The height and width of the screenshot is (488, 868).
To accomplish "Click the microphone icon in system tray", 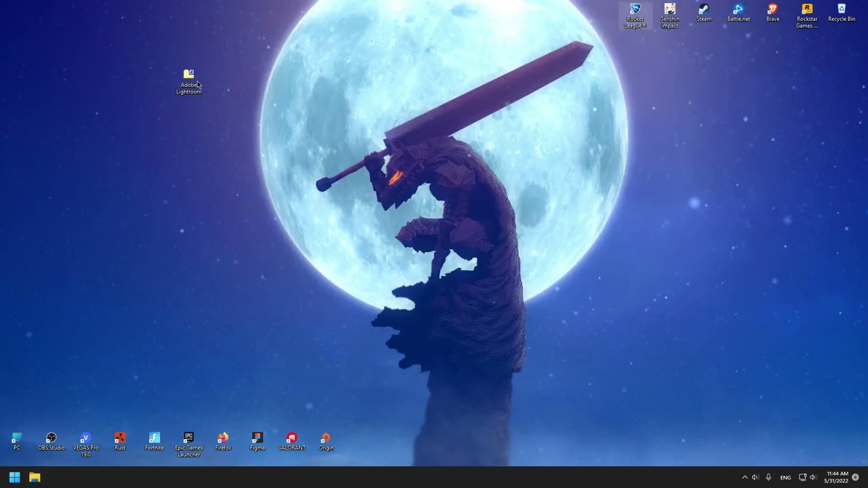I will (768, 477).
